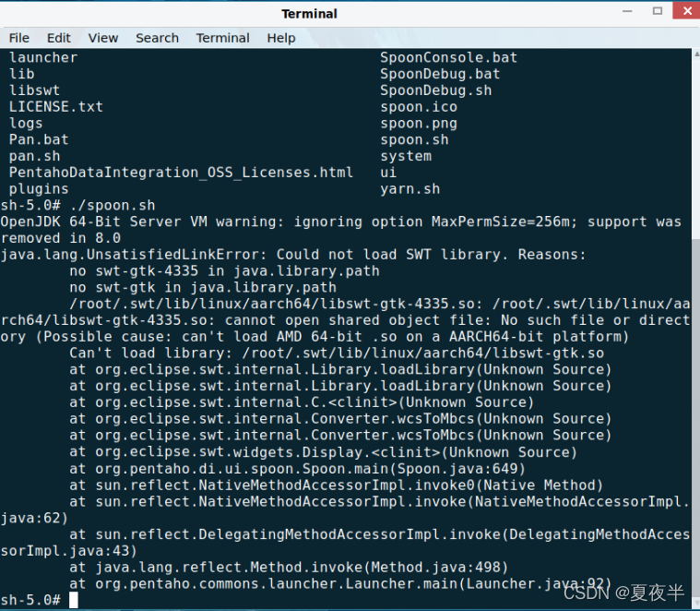The height and width of the screenshot is (611, 700).
Task: Open the Terminal menu in menu bar
Action: point(222,38)
